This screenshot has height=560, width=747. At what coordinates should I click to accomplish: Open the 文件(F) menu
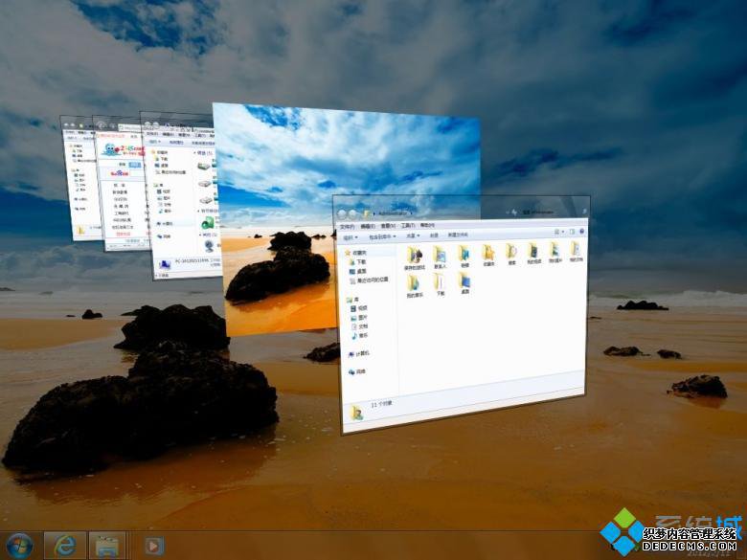(347, 226)
